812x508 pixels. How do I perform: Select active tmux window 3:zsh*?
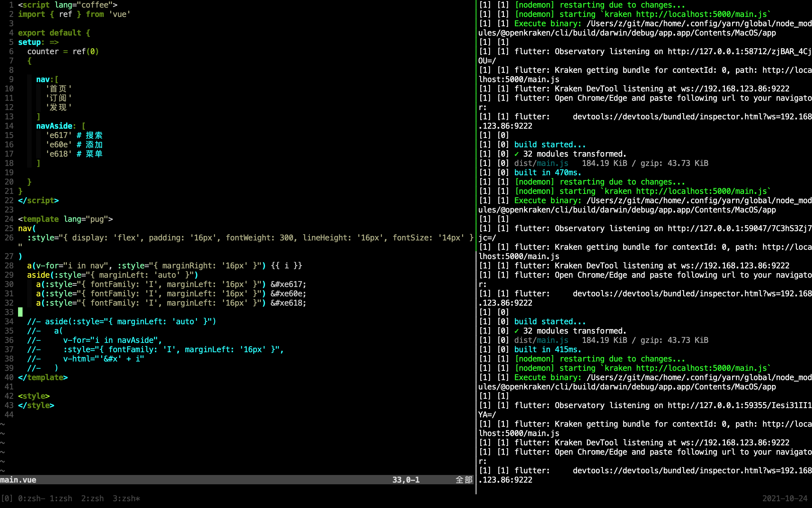point(127,498)
